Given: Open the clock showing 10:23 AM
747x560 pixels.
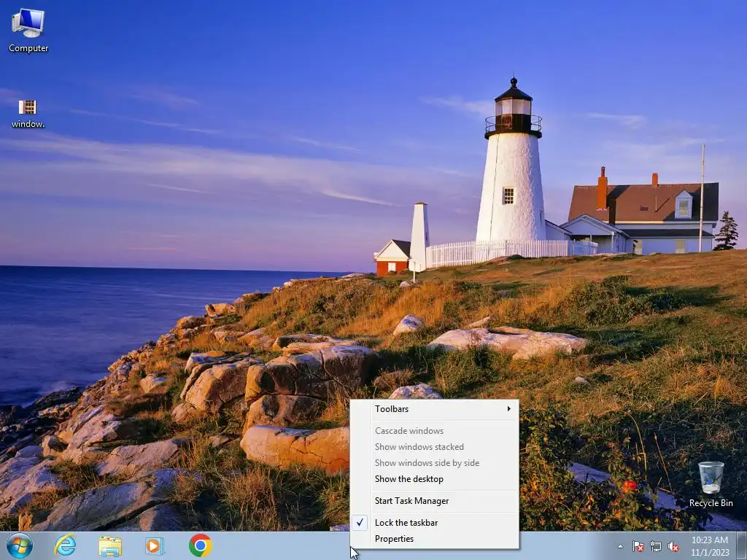Looking at the screenshot, I should click(x=710, y=546).
